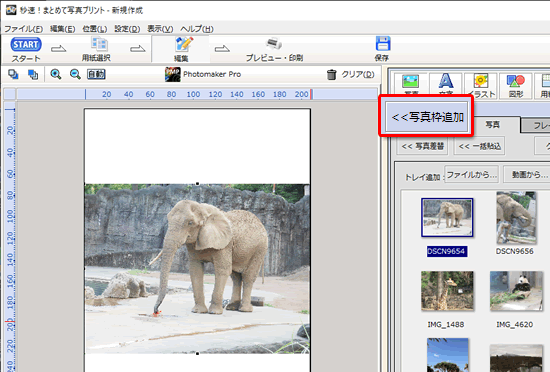Image resolution: width=550 pixels, height=372 pixels.
Task: Click the bring-to-front layer icon
Action: tap(13, 74)
